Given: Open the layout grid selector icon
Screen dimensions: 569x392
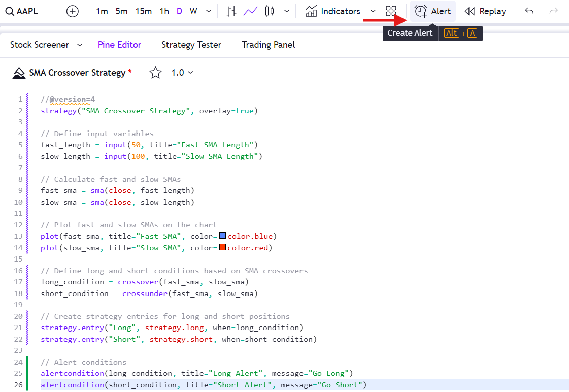Looking at the screenshot, I should pyautogui.click(x=391, y=11).
